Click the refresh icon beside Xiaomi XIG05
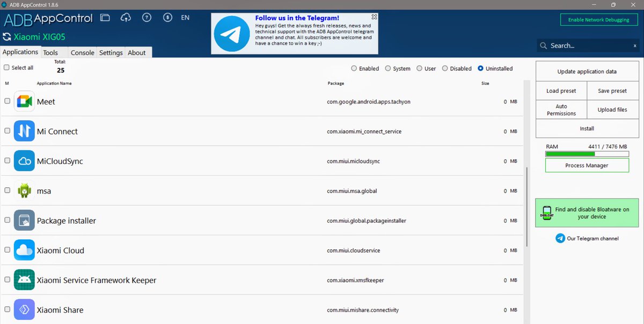 pos(7,37)
